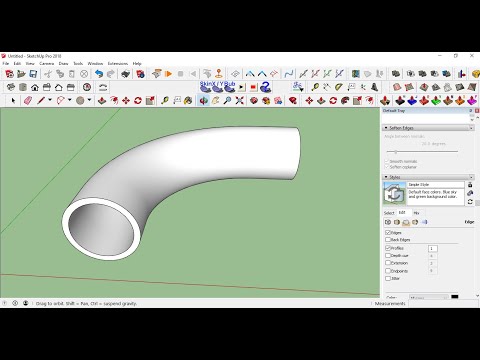This screenshot has width=480, height=360.
Task: Click the Profiles value input field
Action: click(432, 248)
